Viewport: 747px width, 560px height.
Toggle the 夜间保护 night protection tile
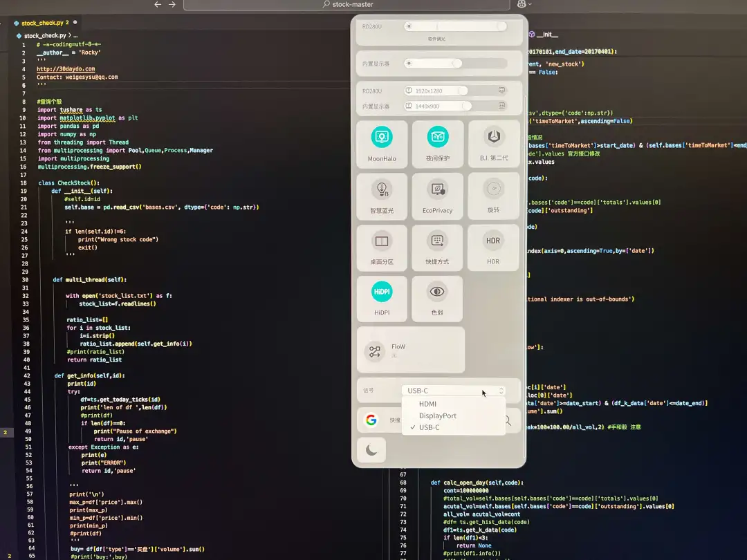437,144
